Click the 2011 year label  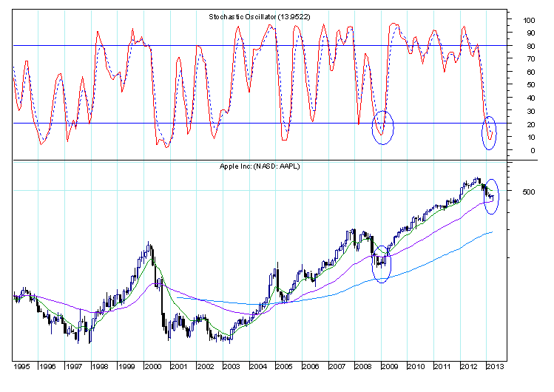[442, 366]
